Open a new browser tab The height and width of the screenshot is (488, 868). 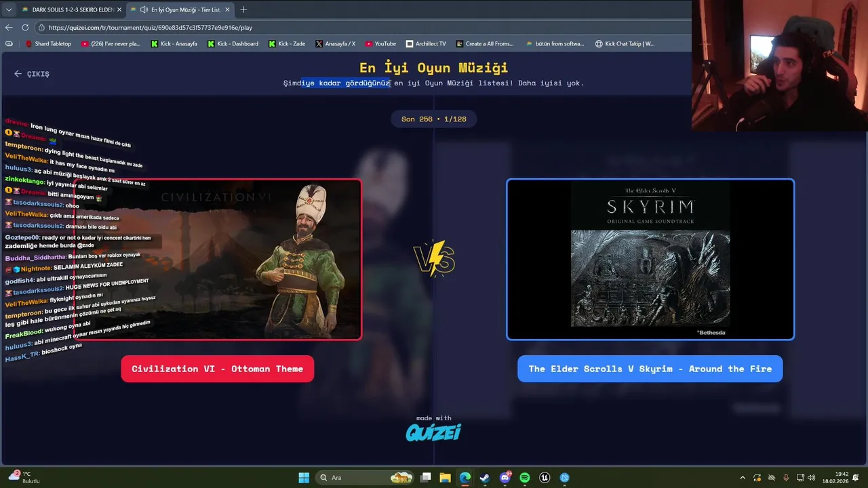click(x=243, y=9)
